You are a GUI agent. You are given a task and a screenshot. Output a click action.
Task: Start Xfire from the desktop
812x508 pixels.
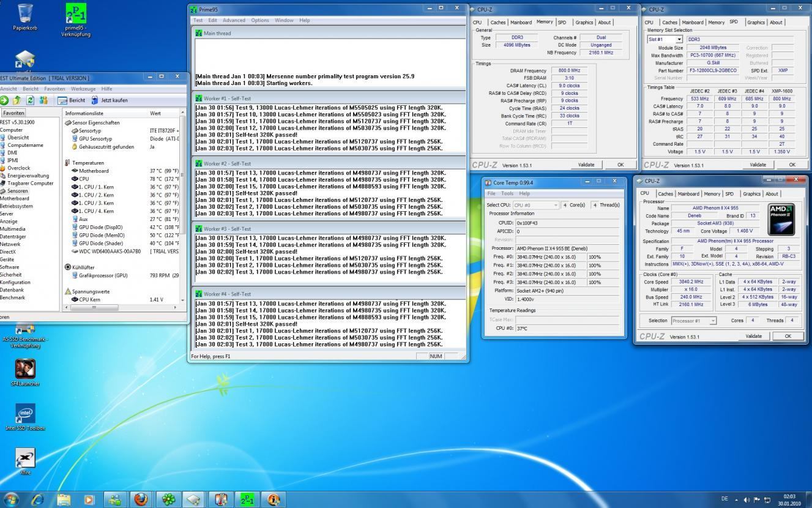(25, 461)
